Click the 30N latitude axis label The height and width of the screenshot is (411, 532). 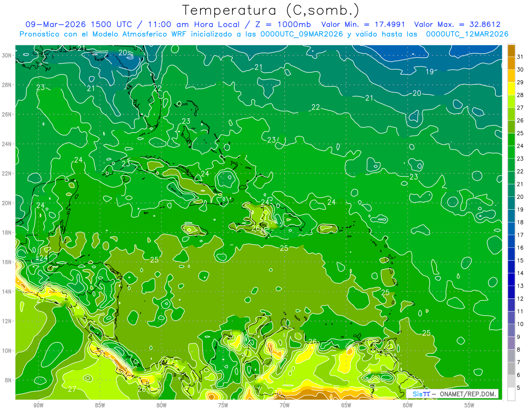click(x=7, y=55)
